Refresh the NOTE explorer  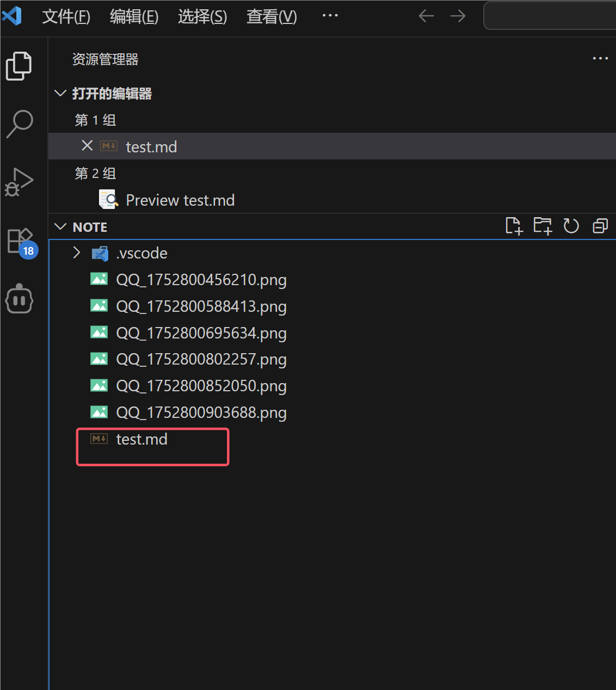pos(571,225)
